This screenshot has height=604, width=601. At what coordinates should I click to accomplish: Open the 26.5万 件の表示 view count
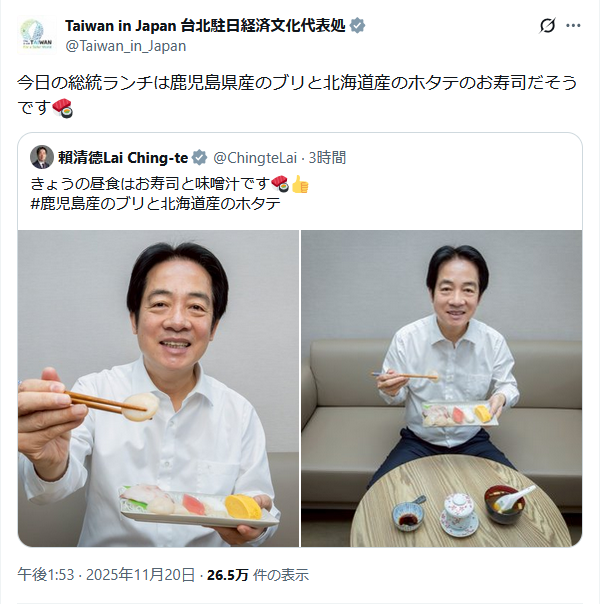click(x=258, y=575)
